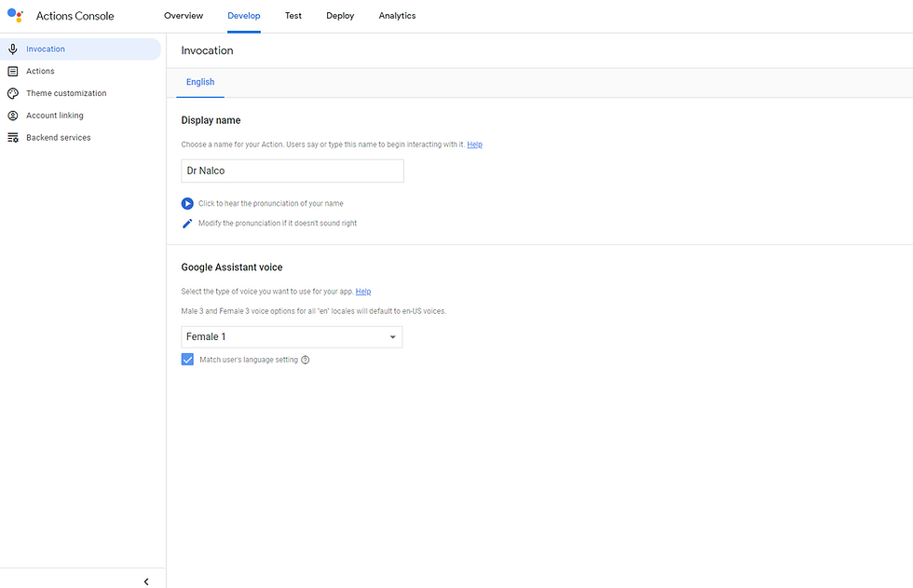Click the Google Assistant voice heading
Image resolution: width=913 pixels, height=588 pixels.
pos(232,267)
